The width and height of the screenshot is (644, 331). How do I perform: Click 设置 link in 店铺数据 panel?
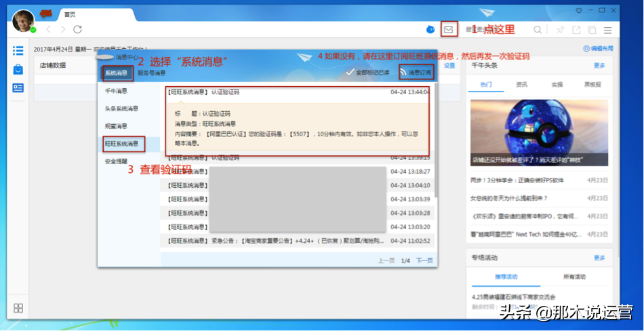(449, 66)
